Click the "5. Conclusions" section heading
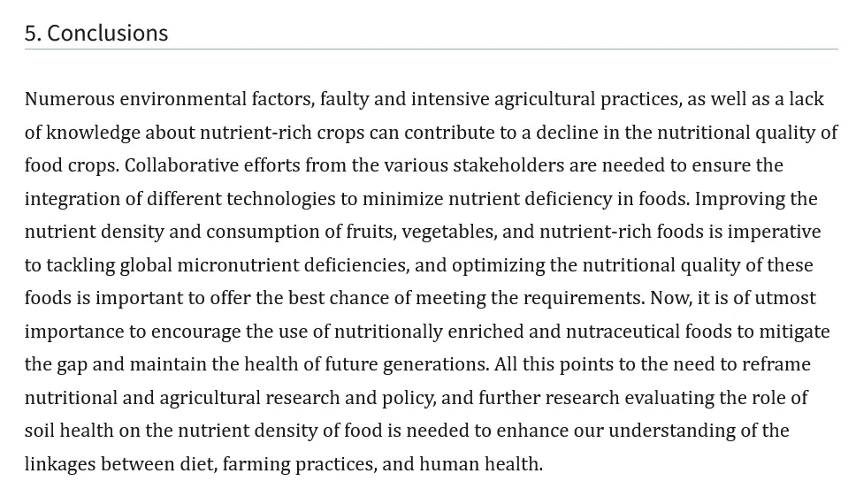The width and height of the screenshot is (856, 504). 96,33
